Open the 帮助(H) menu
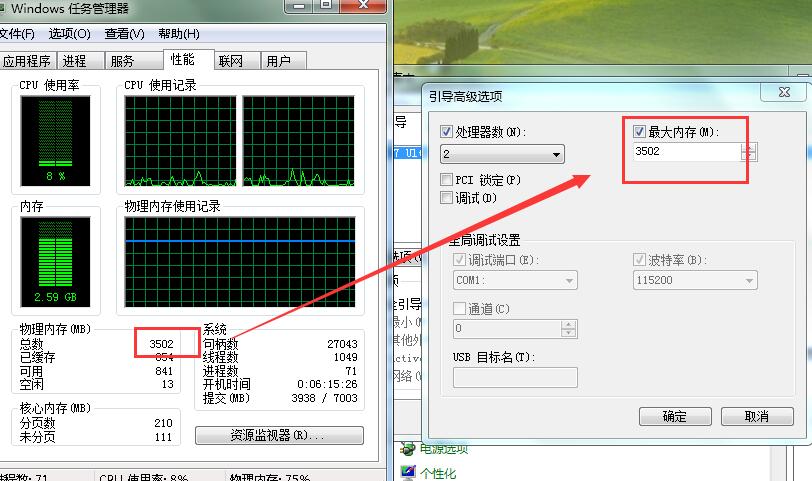 click(x=179, y=34)
